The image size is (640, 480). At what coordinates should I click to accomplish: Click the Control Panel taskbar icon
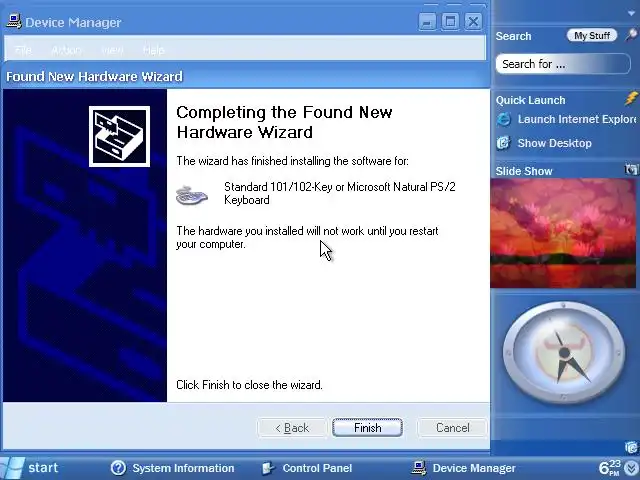click(268, 468)
